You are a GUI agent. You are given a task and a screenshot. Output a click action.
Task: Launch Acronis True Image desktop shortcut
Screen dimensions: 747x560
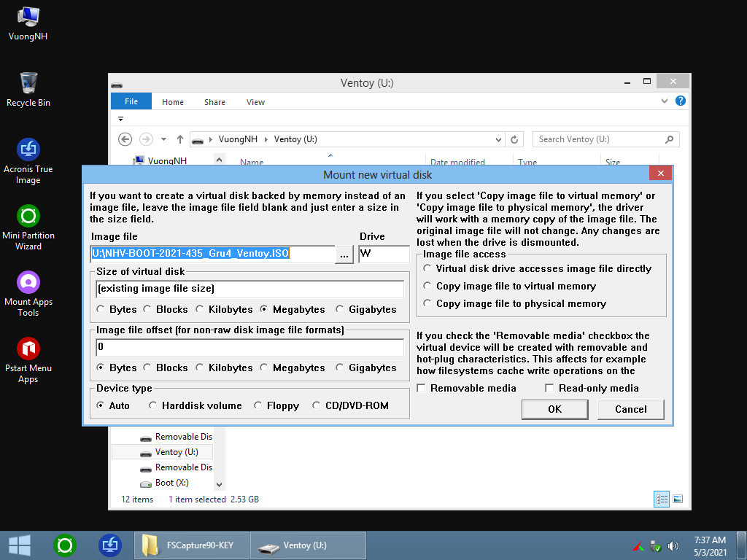click(x=28, y=161)
